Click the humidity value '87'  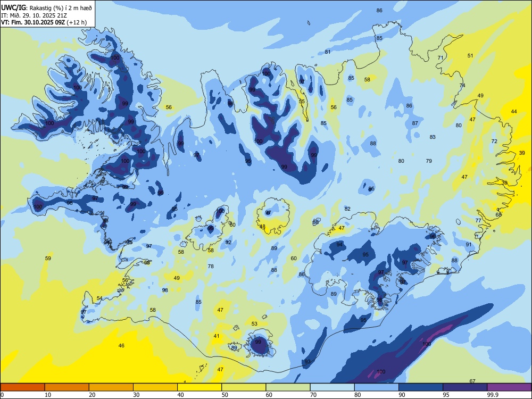(415, 123)
